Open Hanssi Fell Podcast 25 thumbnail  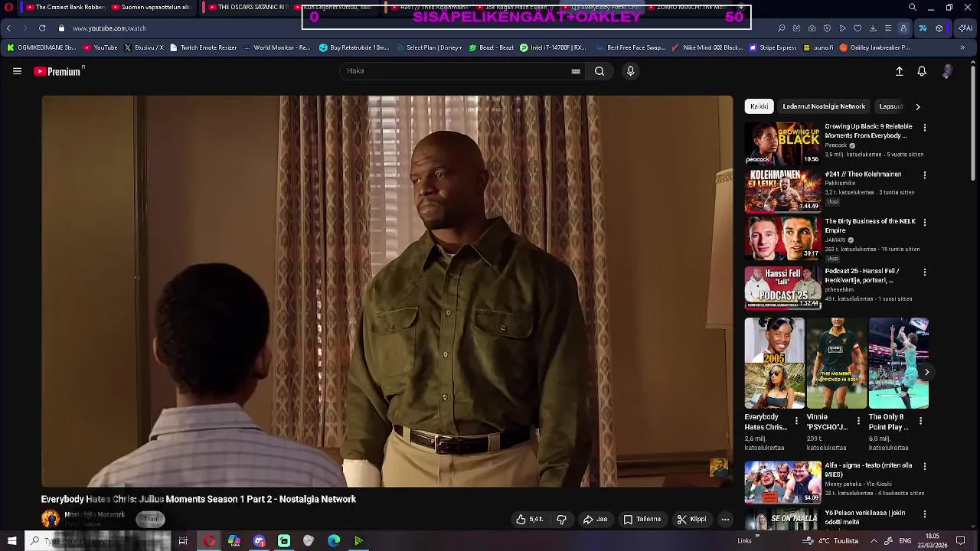pyautogui.click(x=782, y=289)
